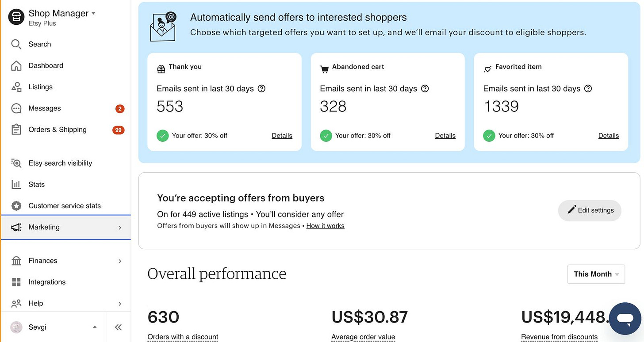Select Marketing in the sidebar
Viewport: 644px width, 342px height.
[x=44, y=227]
